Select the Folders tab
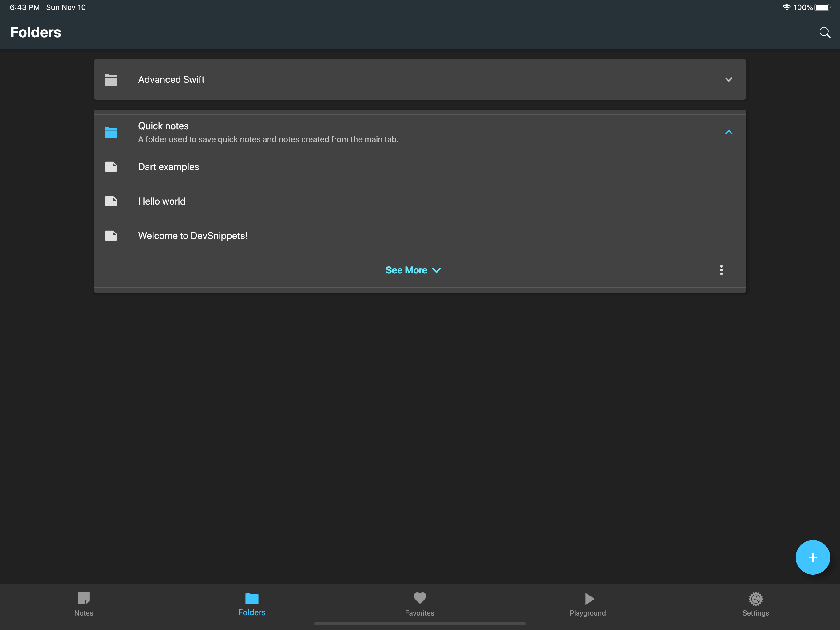840x630 pixels. 252,604
